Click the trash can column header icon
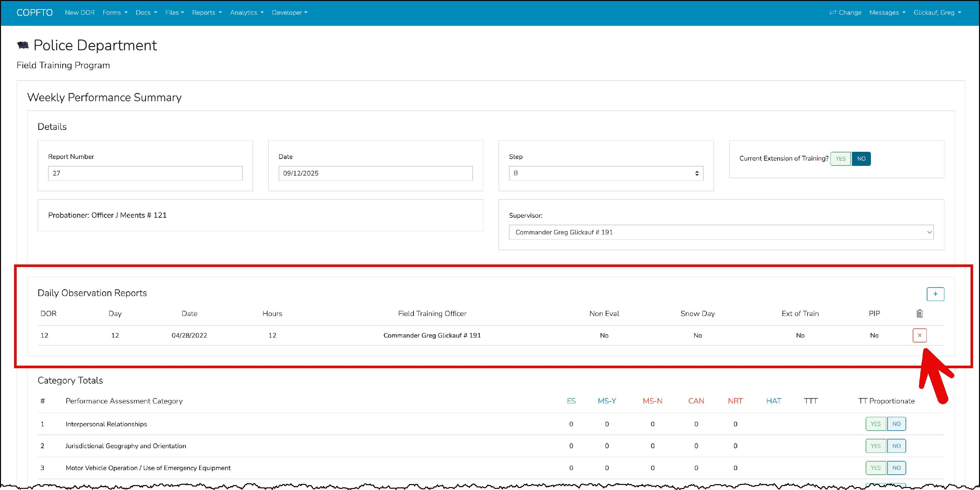980x490 pixels. pyautogui.click(x=919, y=314)
